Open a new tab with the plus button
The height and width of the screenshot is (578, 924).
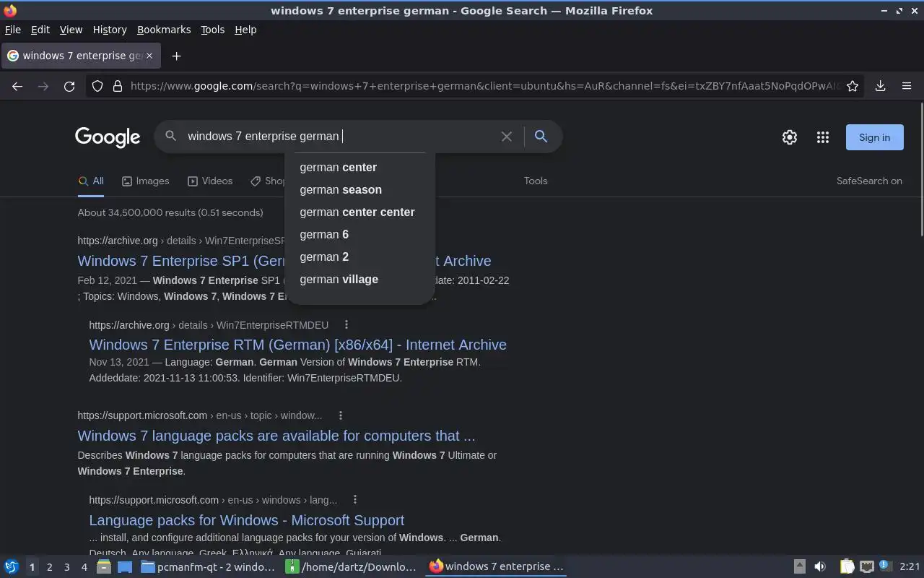click(176, 56)
